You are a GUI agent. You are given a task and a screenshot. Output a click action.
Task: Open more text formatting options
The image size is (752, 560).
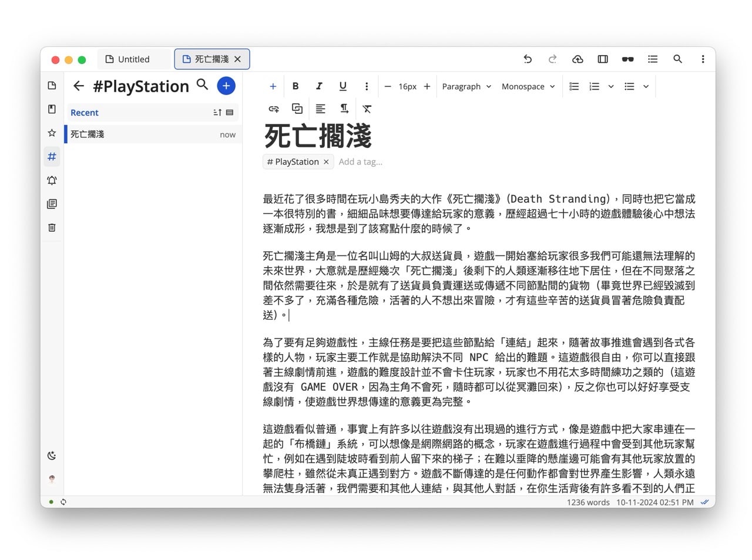coord(367,86)
